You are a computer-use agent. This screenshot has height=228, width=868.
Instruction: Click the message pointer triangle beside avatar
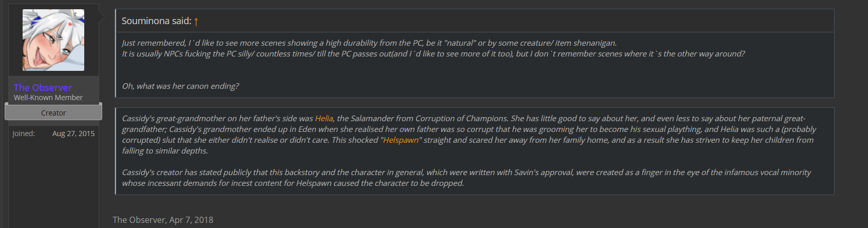(x=102, y=17)
